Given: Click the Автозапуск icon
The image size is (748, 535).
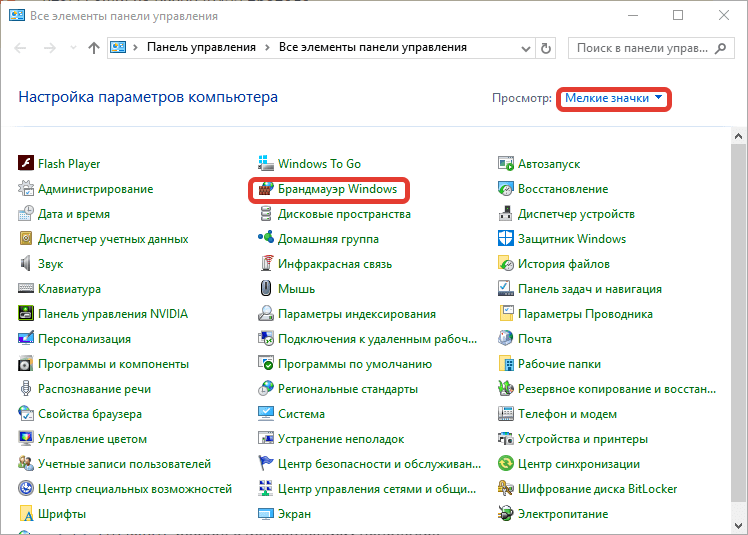Looking at the screenshot, I should coord(506,163).
